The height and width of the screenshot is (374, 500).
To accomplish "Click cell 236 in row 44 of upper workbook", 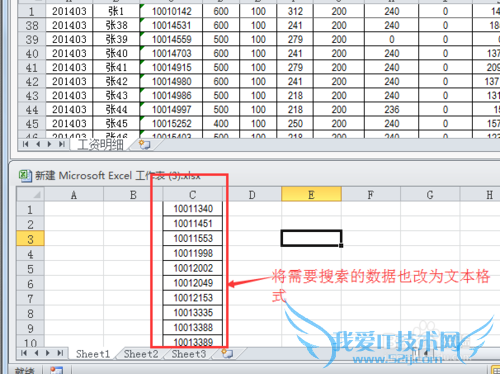I will [392, 109].
